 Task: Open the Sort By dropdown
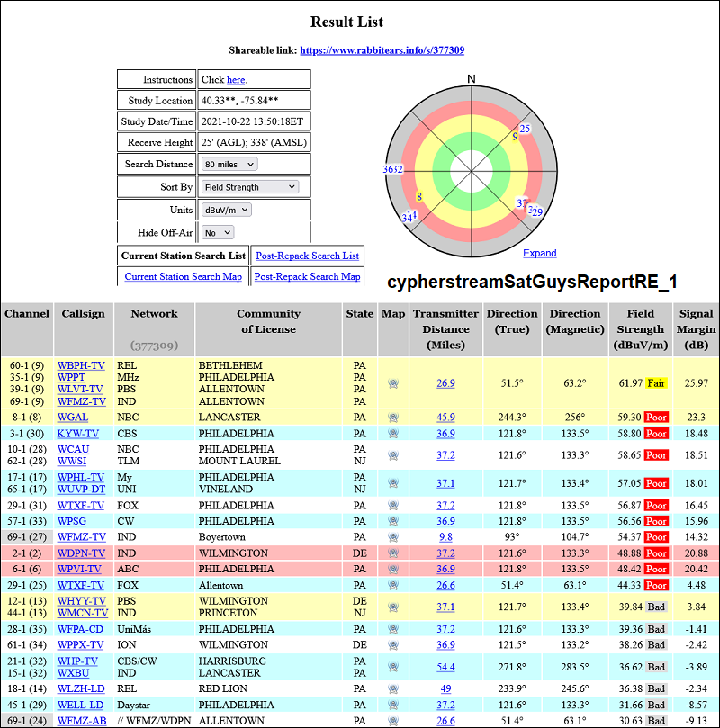point(250,187)
